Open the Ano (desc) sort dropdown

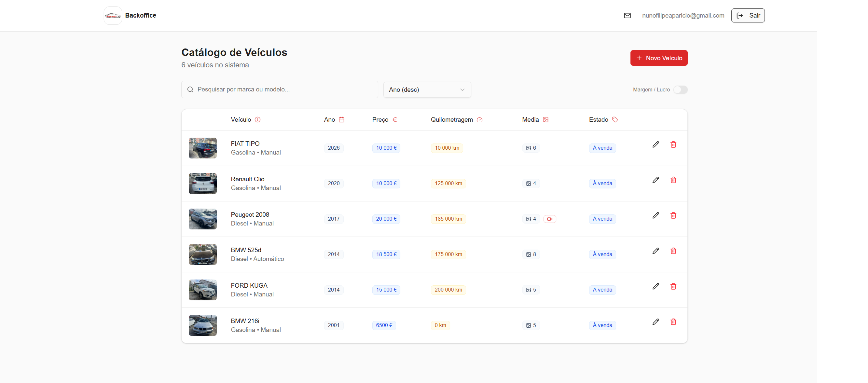click(x=427, y=89)
